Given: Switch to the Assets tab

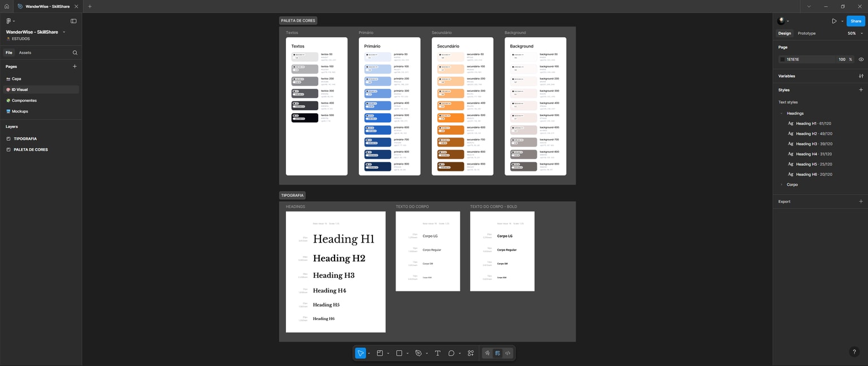Looking at the screenshot, I should click(25, 53).
